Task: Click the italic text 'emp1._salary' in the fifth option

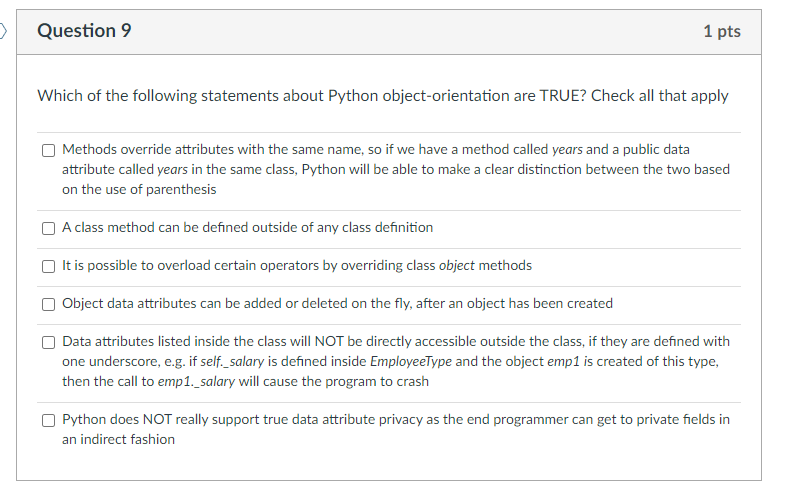Action: (x=196, y=382)
